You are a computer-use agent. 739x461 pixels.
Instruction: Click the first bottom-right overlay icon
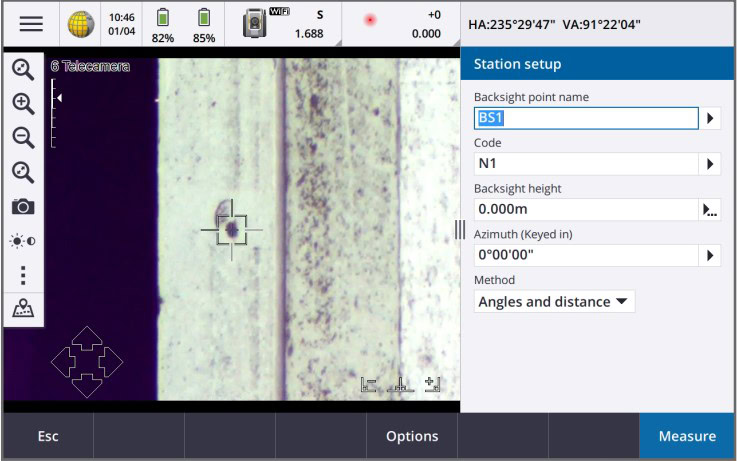click(368, 385)
